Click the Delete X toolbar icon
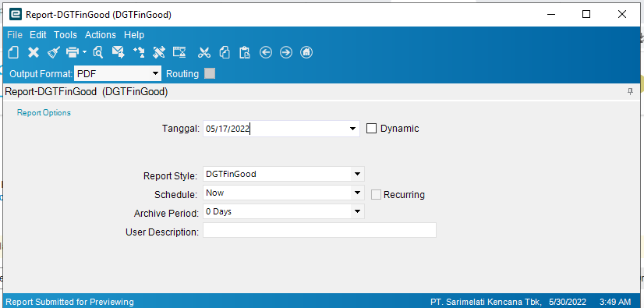Screen dimensions: 644x308 click(34, 52)
